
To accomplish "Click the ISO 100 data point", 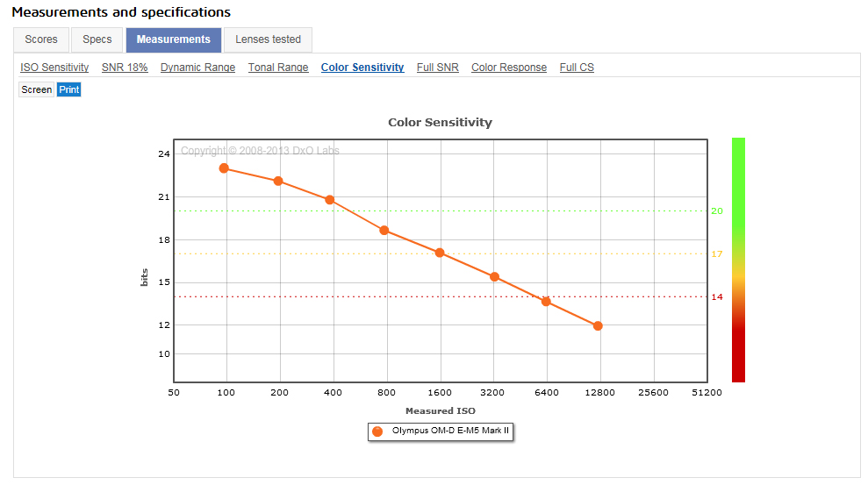I will (224, 168).
